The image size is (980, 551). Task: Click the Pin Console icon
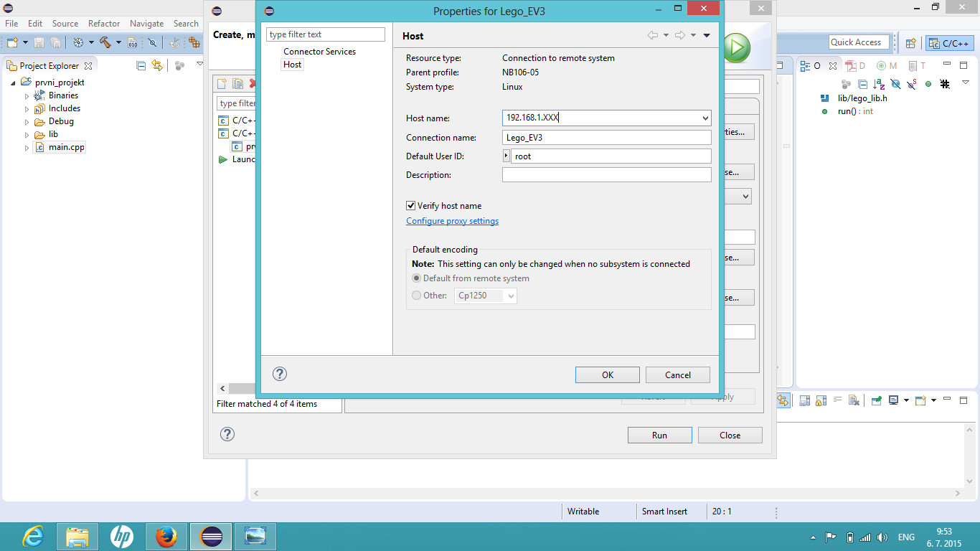(x=876, y=400)
